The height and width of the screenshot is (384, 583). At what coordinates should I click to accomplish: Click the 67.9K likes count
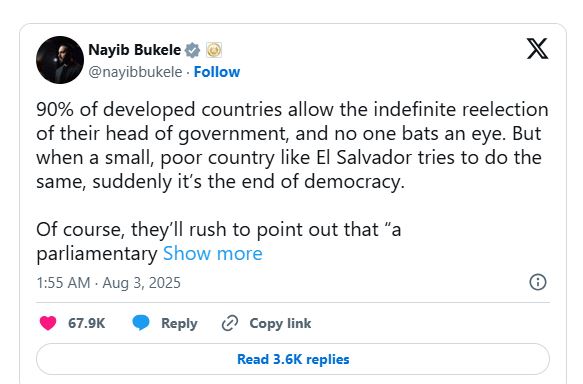pyautogui.click(x=87, y=323)
